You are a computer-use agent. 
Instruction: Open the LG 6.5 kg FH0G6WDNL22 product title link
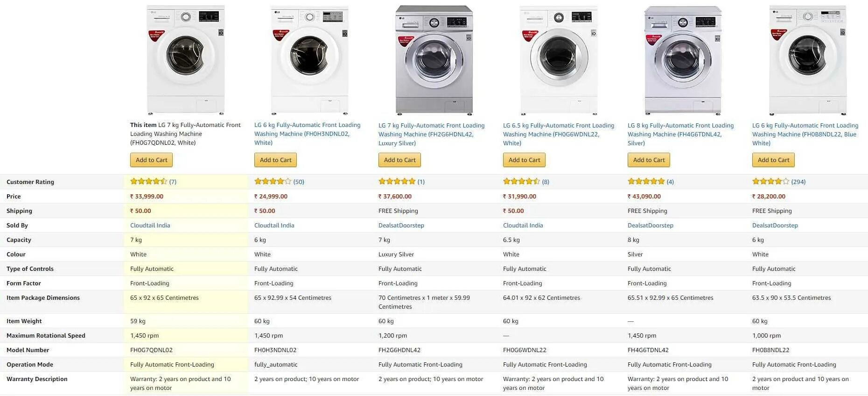tap(558, 134)
